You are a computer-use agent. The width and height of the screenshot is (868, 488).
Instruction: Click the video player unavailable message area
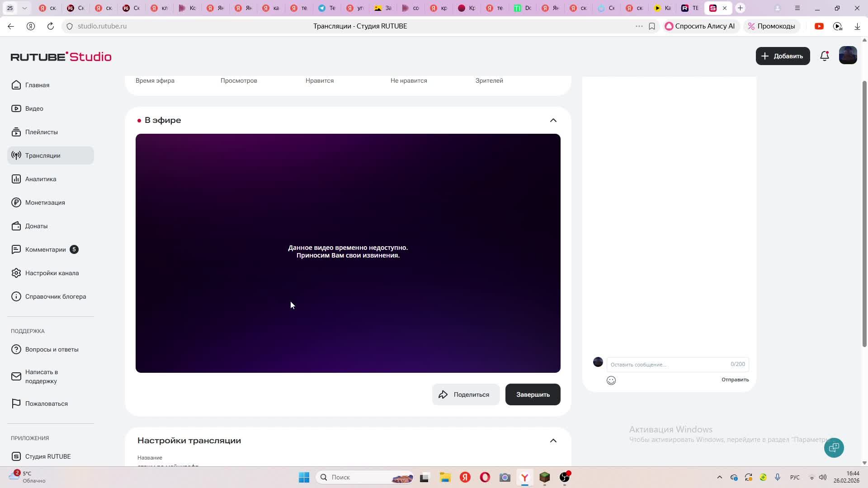(348, 251)
